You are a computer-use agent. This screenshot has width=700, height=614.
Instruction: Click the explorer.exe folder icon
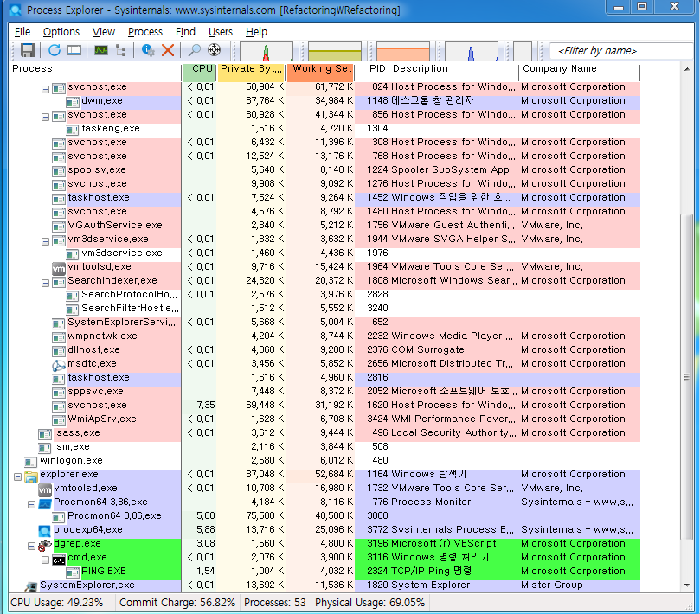point(31,477)
